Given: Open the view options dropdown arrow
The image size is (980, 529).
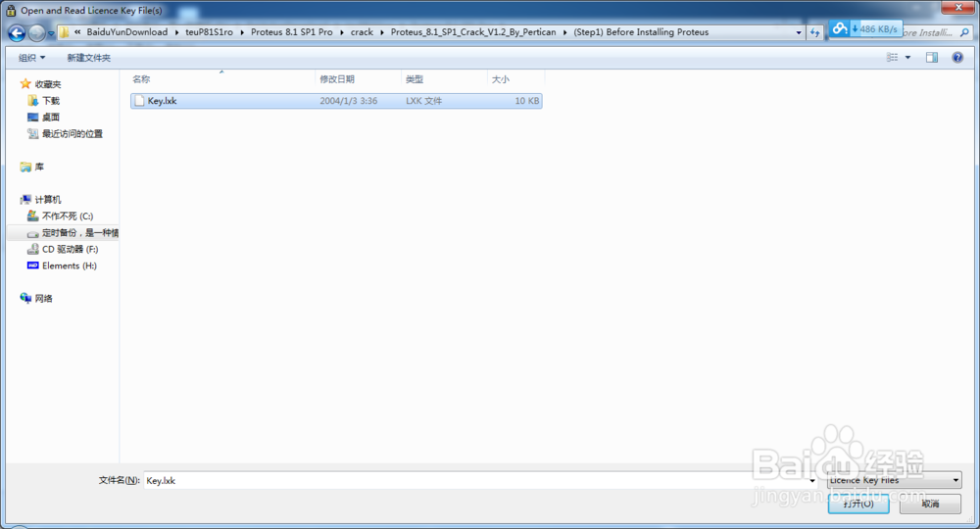Looking at the screenshot, I should [907, 58].
